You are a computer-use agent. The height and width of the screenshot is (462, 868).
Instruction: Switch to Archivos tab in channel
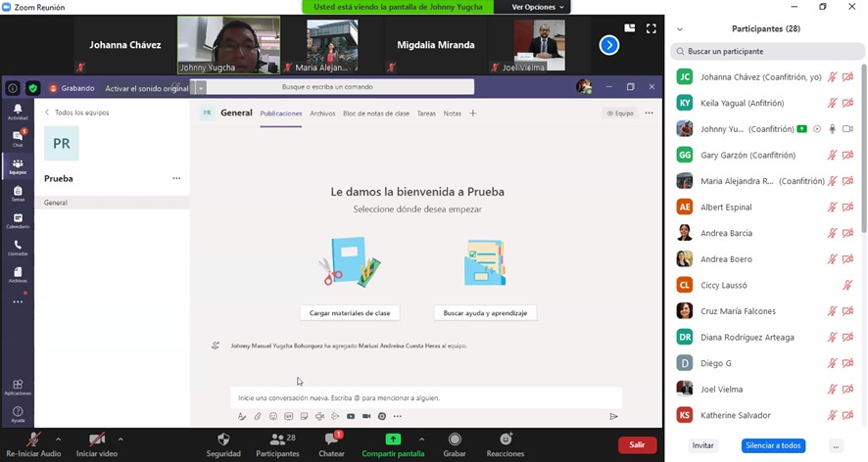(322, 114)
